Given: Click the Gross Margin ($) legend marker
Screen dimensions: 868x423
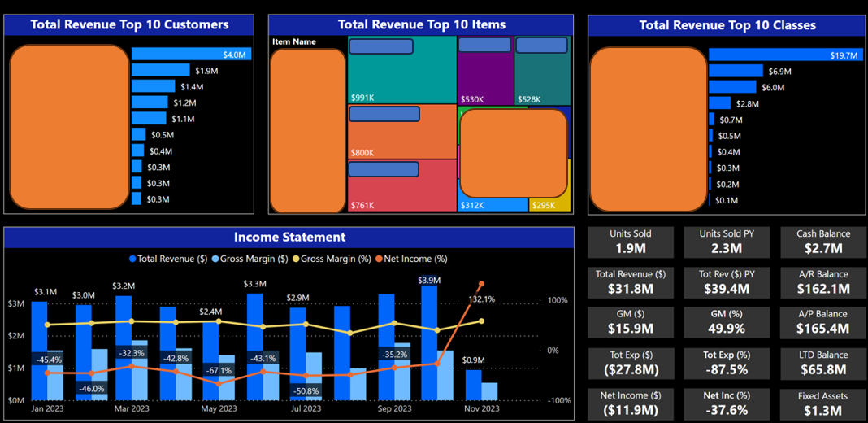Looking at the screenshot, I should (215, 259).
